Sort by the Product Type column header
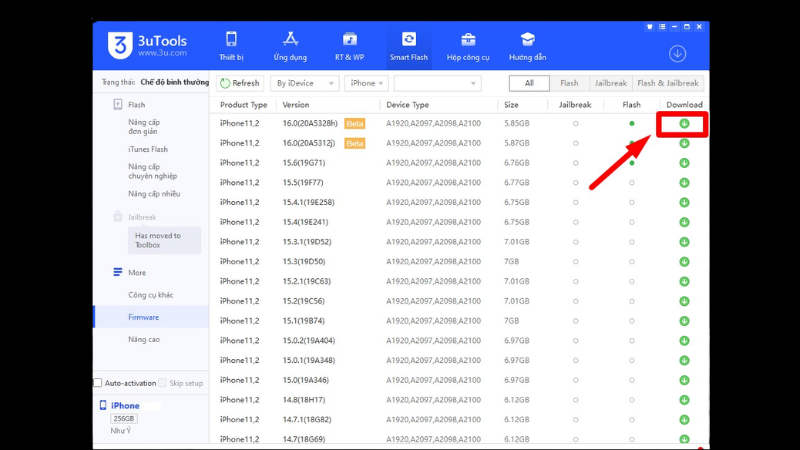Screen dimensions: 800x450 (x=243, y=105)
